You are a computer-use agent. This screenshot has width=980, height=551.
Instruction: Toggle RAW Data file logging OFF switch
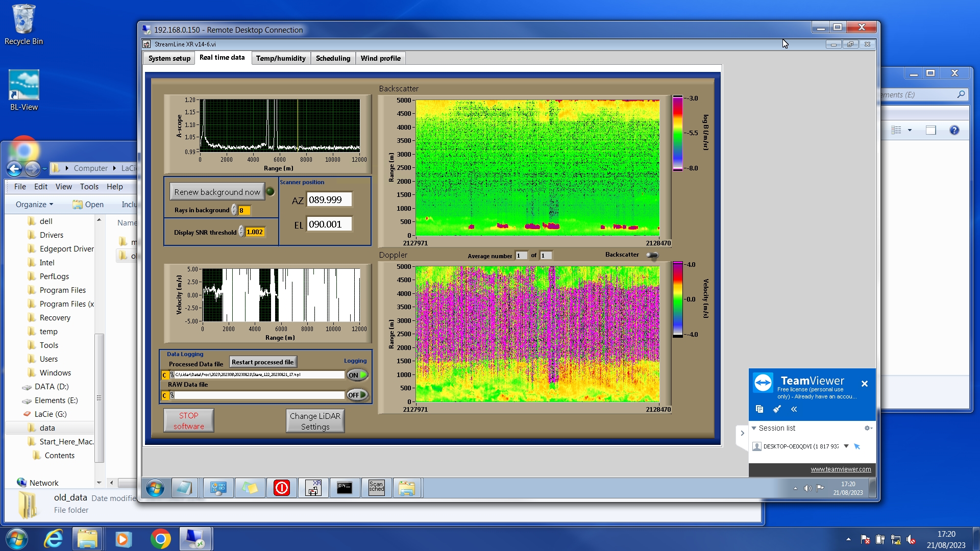[357, 395]
